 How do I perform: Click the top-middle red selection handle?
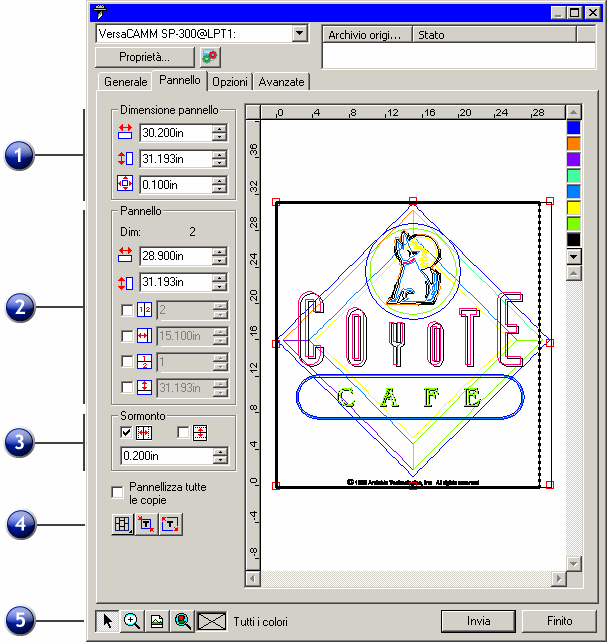click(x=413, y=201)
